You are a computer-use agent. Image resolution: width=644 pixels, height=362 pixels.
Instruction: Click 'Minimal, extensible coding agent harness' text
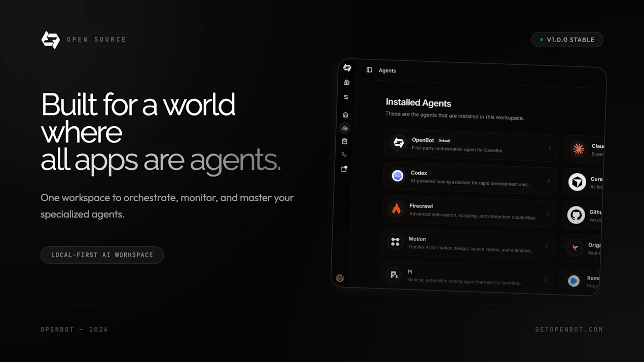click(465, 282)
